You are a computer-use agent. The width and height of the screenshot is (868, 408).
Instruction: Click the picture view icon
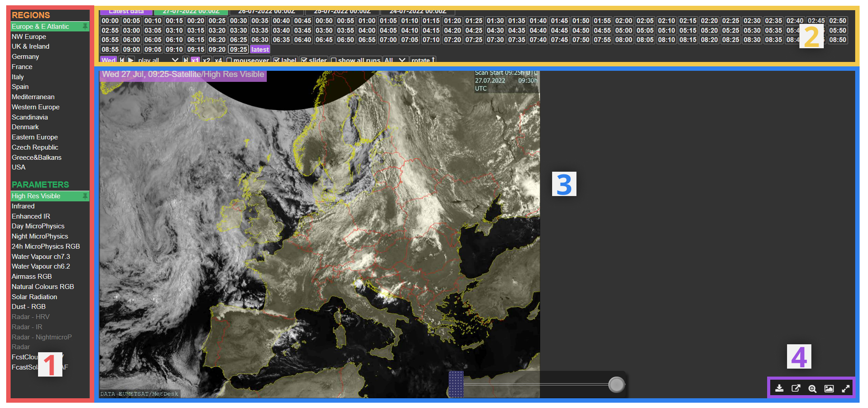point(829,388)
